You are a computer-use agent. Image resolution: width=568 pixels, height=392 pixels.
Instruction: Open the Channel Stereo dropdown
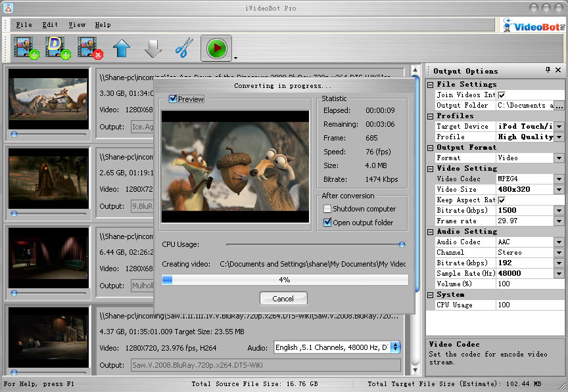(x=559, y=252)
